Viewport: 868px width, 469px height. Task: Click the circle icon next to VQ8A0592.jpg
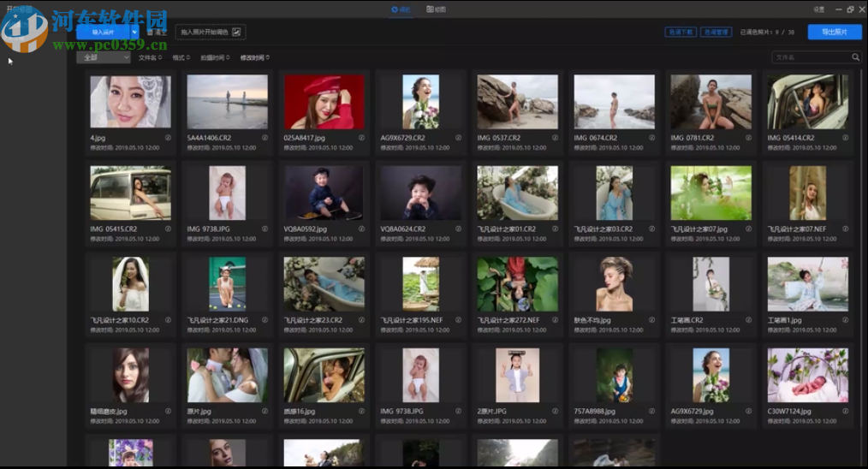point(361,229)
